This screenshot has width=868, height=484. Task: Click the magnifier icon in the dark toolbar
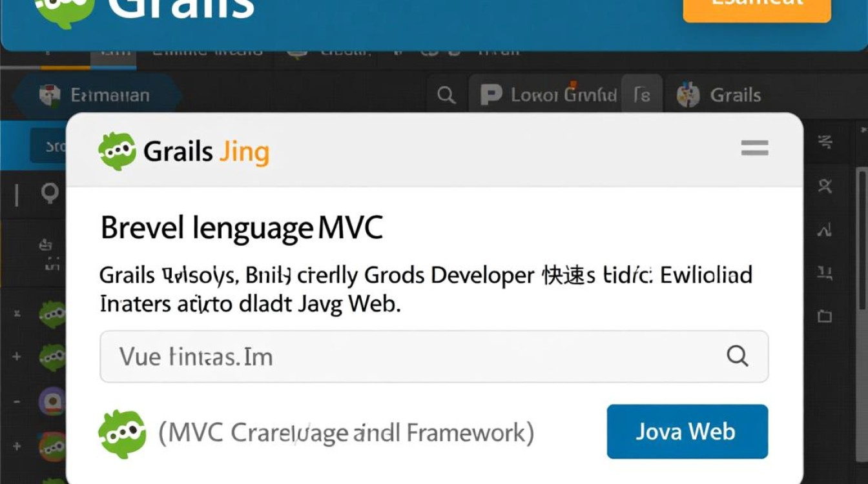(446, 96)
